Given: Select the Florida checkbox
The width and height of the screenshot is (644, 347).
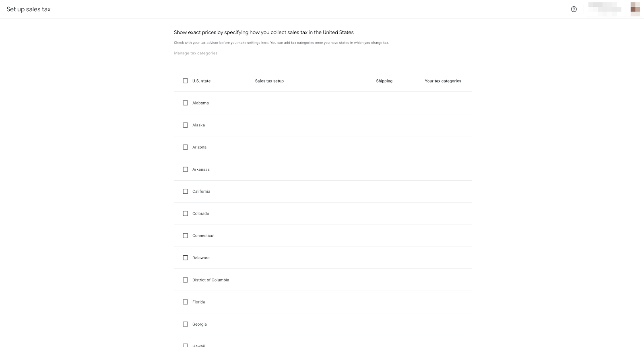Looking at the screenshot, I should point(186,302).
